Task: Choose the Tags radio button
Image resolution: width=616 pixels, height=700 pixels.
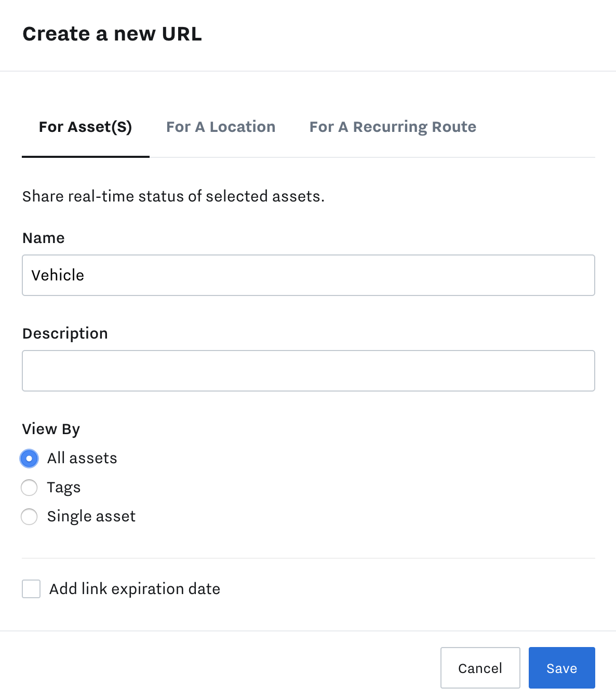Action: tap(29, 488)
